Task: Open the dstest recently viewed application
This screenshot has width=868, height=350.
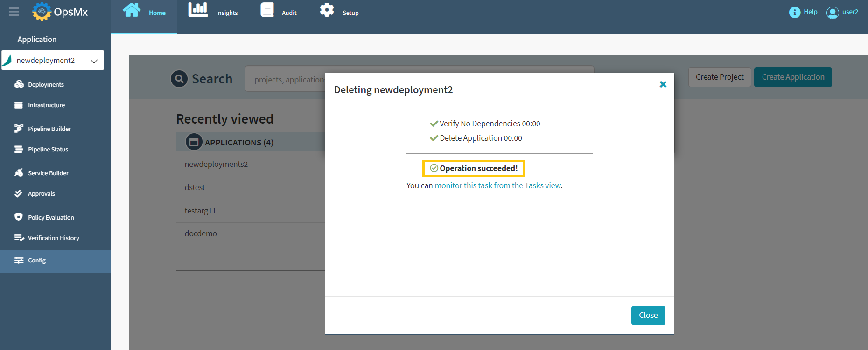Action: (195, 187)
